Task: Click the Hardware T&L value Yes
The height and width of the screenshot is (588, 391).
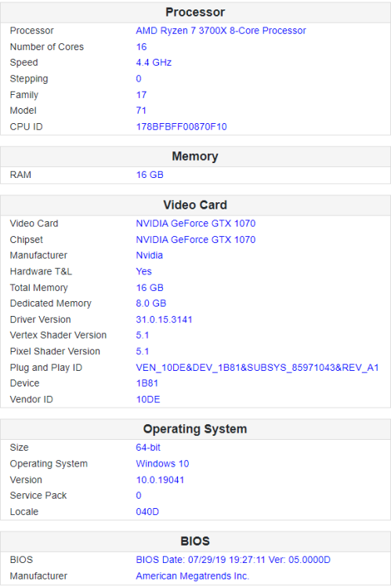Action: (144, 271)
